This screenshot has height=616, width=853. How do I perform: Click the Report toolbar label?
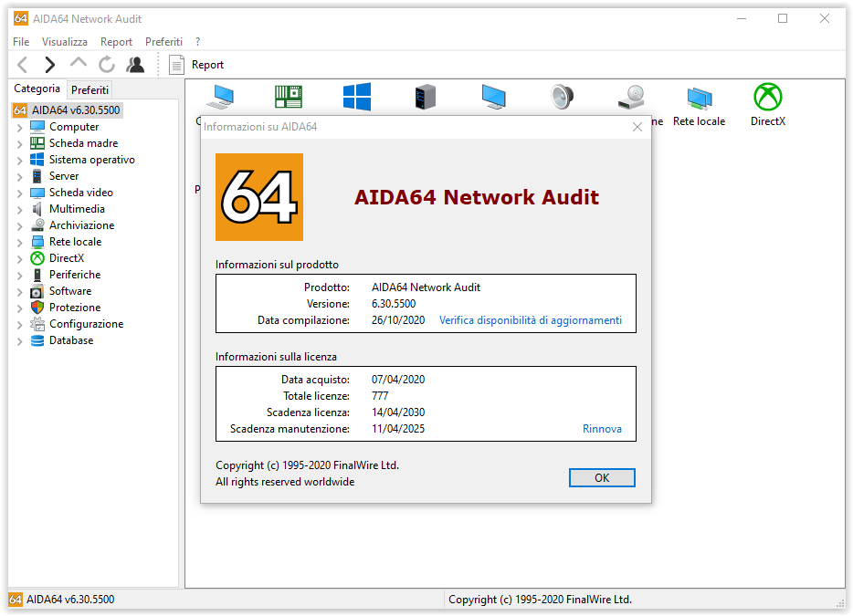tap(208, 65)
